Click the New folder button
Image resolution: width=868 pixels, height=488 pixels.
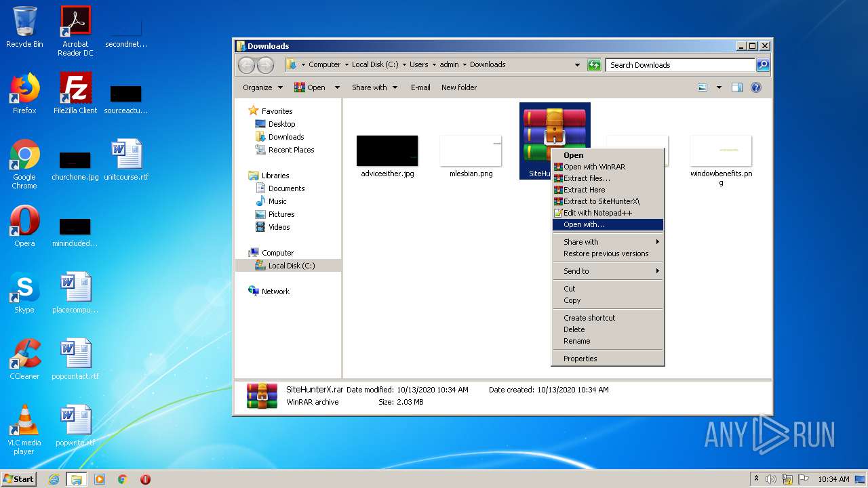pyautogui.click(x=459, y=87)
